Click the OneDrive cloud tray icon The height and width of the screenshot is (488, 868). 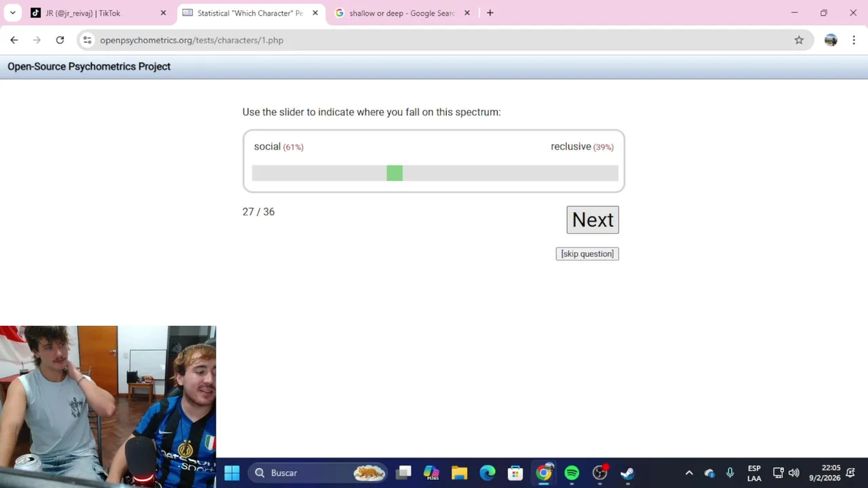[x=709, y=473]
